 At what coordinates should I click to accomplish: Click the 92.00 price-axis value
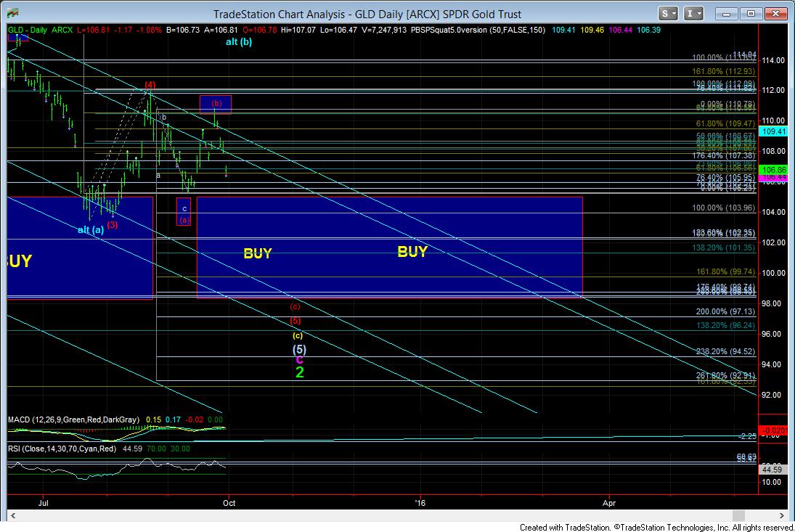[x=773, y=396]
